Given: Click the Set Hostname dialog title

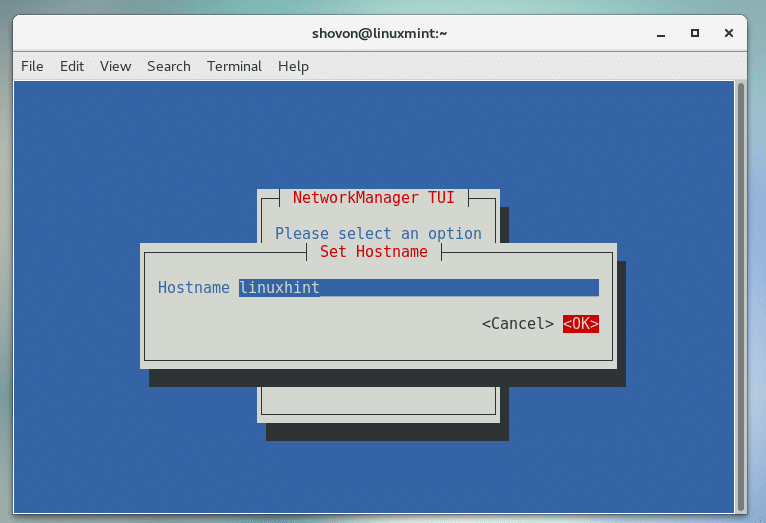Looking at the screenshot, I should 373,252.
